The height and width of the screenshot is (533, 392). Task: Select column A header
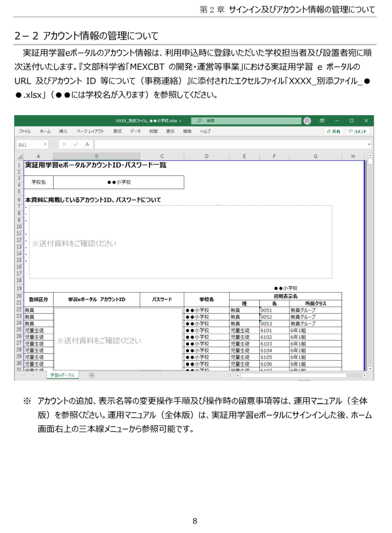(39, 156)
